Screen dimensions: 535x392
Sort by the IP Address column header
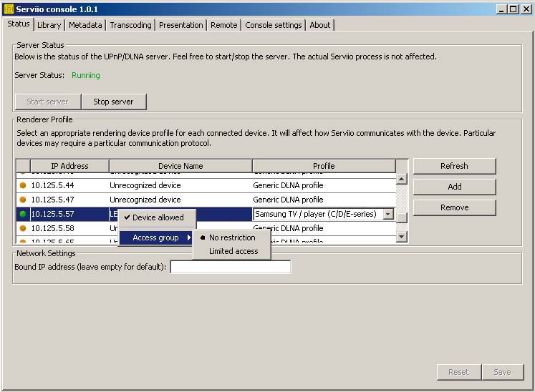coord(69,166)
